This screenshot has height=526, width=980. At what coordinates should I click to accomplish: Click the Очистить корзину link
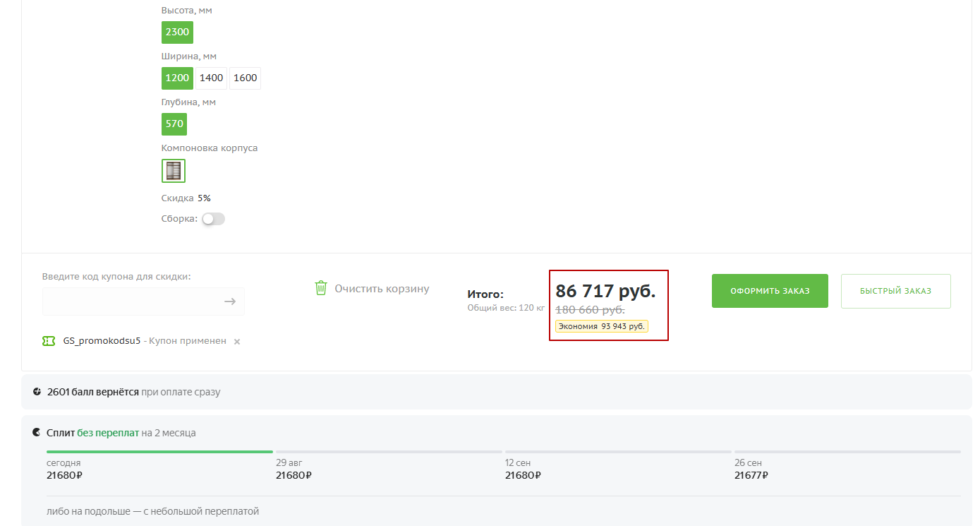point(382,289)
